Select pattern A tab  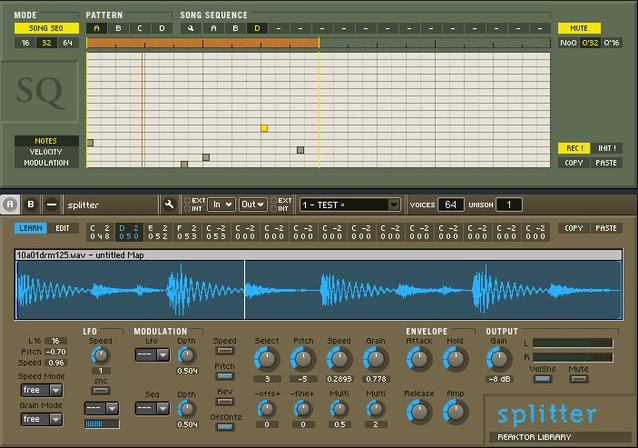pyautogui.click(x=96, y=28)
